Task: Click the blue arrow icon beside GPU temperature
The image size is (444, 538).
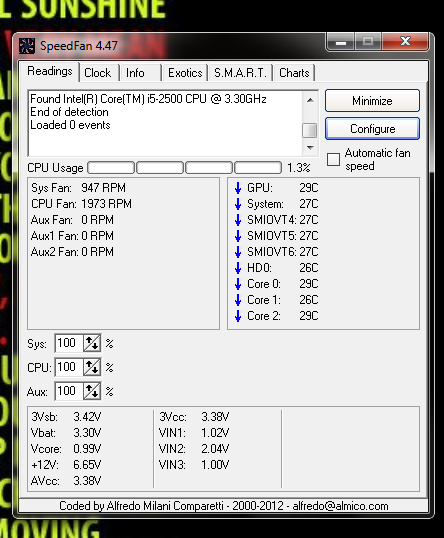Action: click(238, 188)
